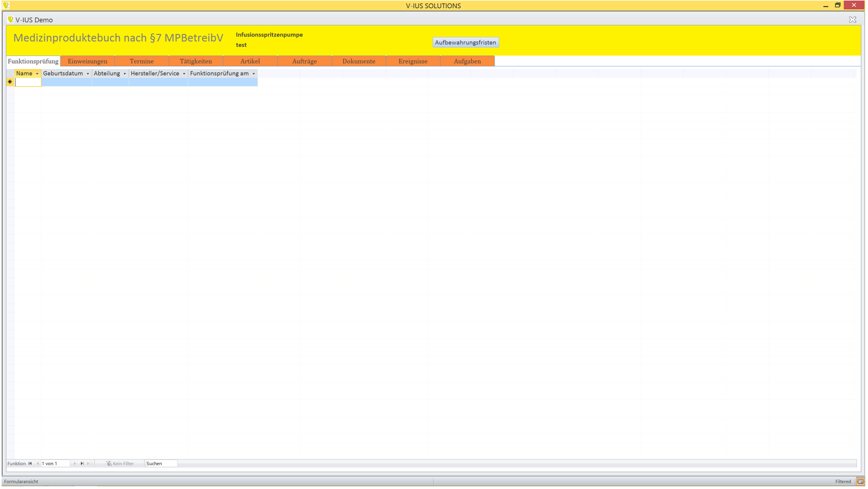
Task: Open the Name column filter dropdown
Action: (37, 74)
